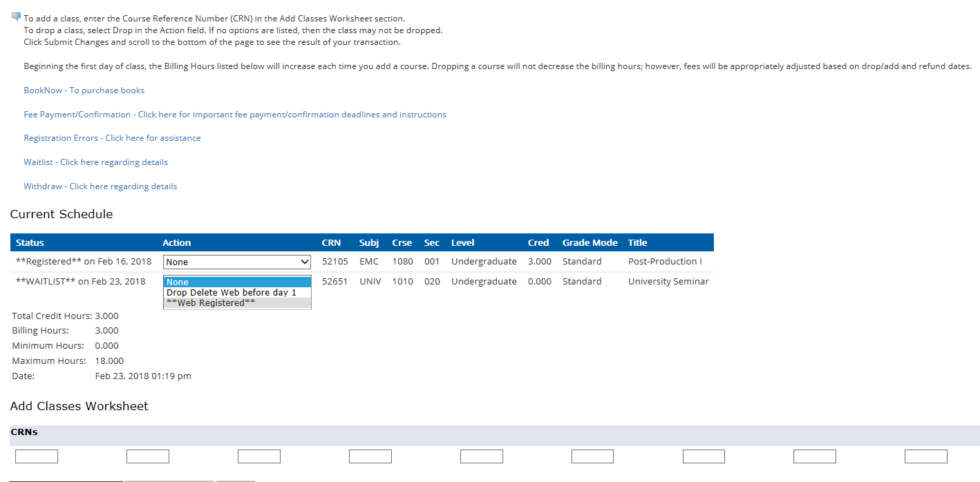Screen dimensions: 980x482
Task: Focus the fifth CRN input box
Action: 482,456
